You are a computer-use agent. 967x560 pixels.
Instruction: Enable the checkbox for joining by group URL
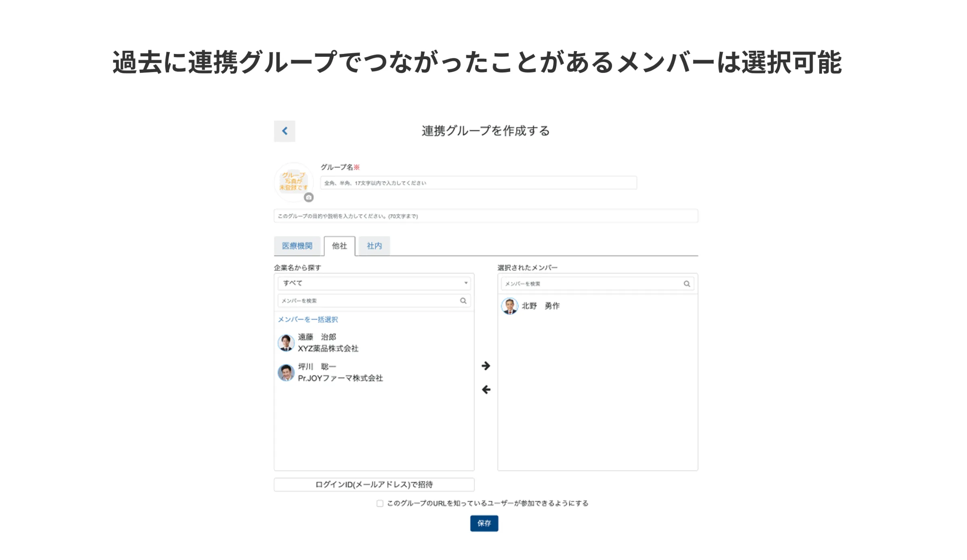pos(380,503)
